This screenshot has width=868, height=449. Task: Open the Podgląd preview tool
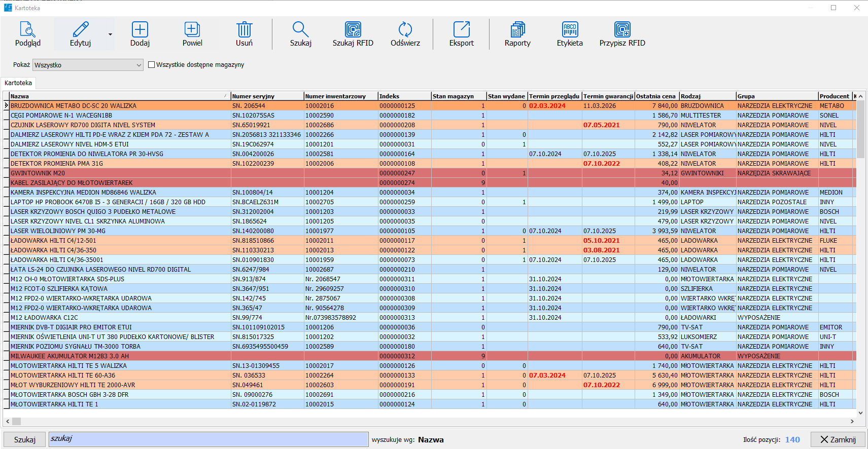tap(27, 34)
